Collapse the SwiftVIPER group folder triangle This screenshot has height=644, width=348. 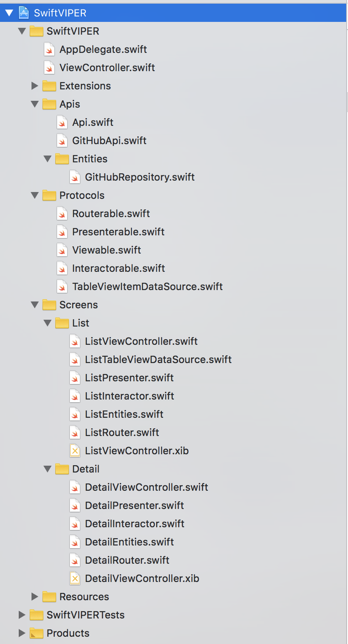pyautogui.click(x=21, y=31)
